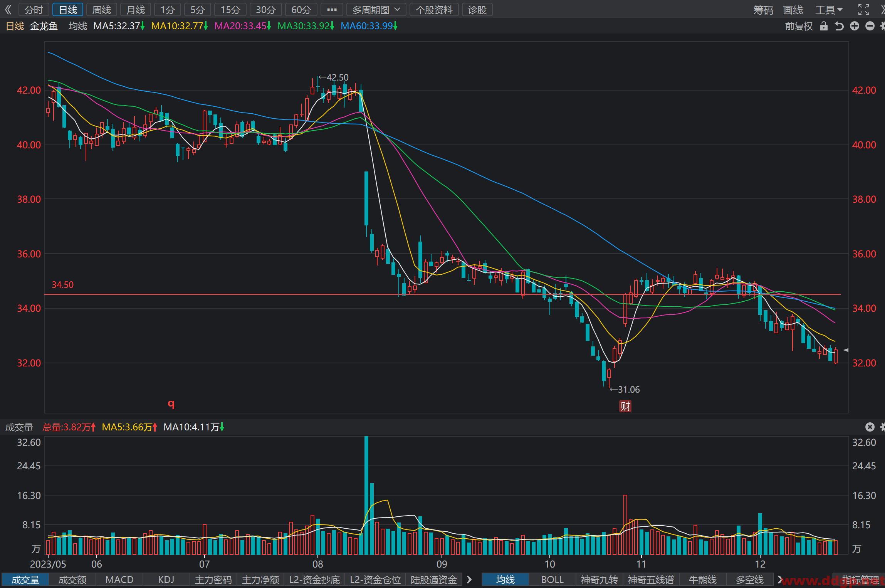Select the 主力净额 indicator tab
The width and height of the screenshot is (885, 588).
[260, 580]
